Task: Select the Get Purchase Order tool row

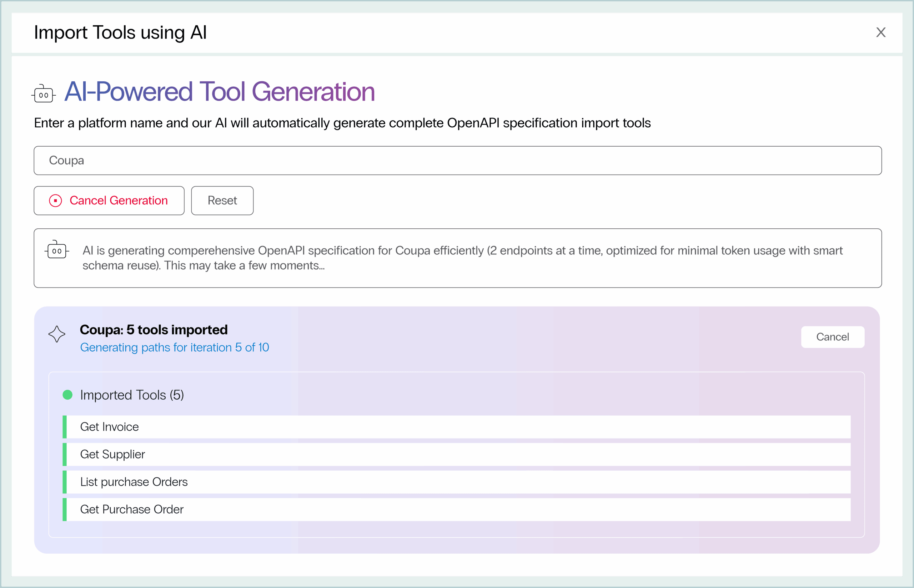Action: [x=456, y=510]
